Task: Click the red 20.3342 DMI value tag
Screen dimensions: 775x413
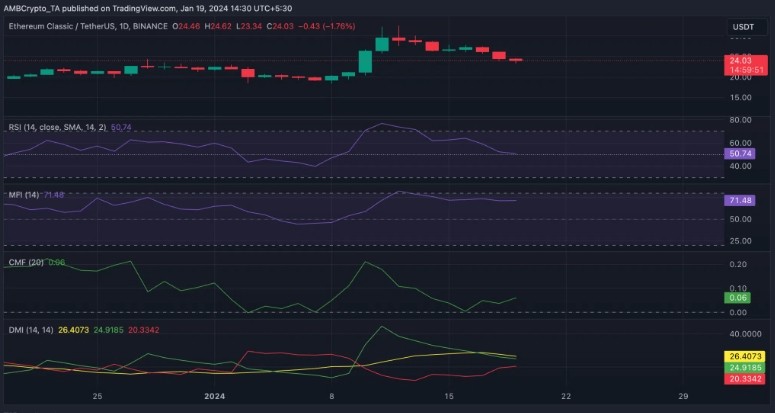Action: pyautogui.click(x=746, y=379)
